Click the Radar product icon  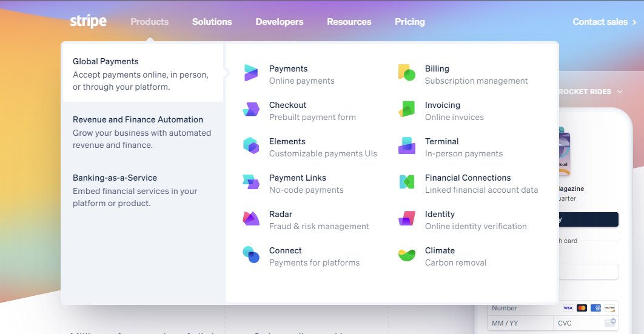point(251,218)
